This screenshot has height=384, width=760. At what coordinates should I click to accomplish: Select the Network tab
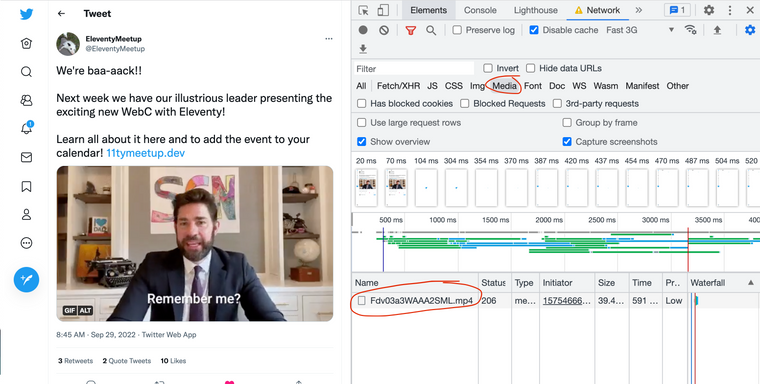click(x=597, y=10)
